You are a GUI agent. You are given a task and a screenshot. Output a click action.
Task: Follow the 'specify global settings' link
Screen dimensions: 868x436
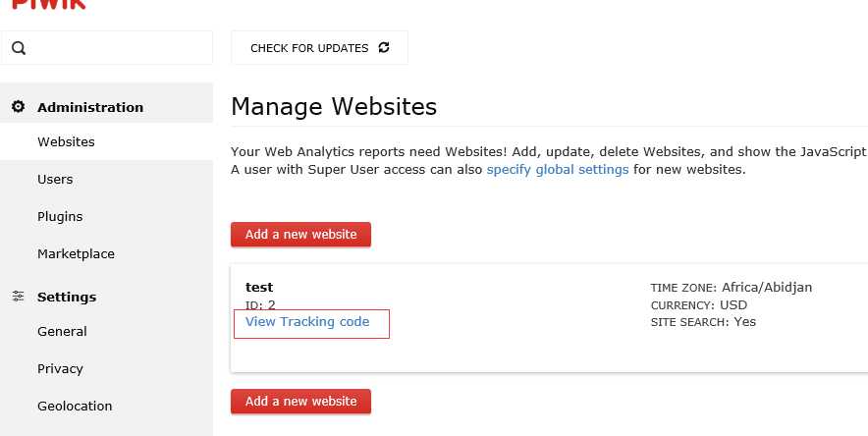(x=558, y=170)
